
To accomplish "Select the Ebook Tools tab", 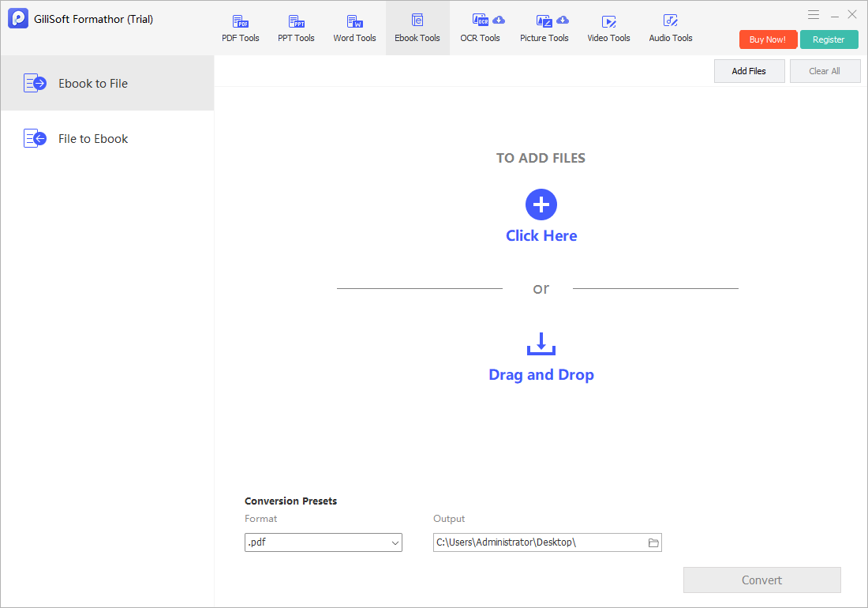I will 417,28.
